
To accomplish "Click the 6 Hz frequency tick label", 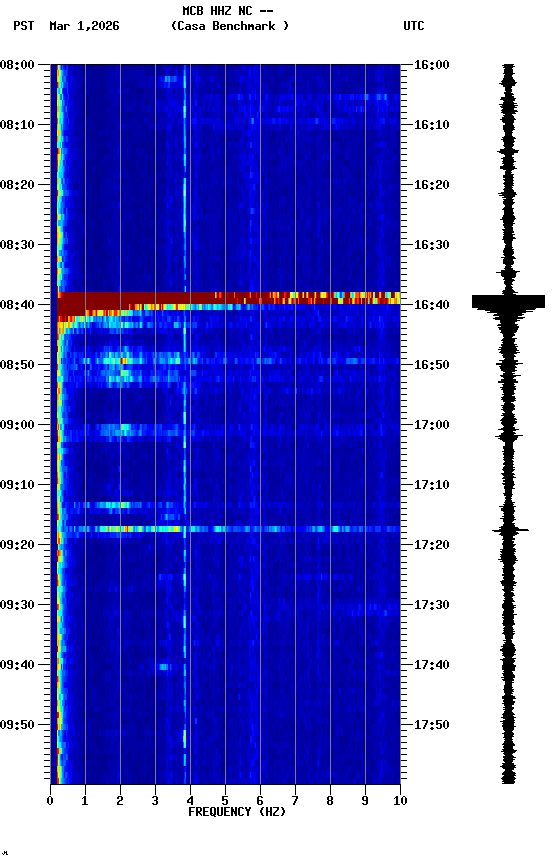I will click(x=260, y=801).
